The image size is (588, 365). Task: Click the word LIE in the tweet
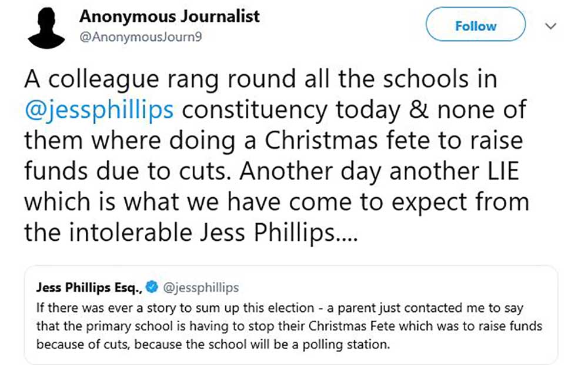[506, 170]
